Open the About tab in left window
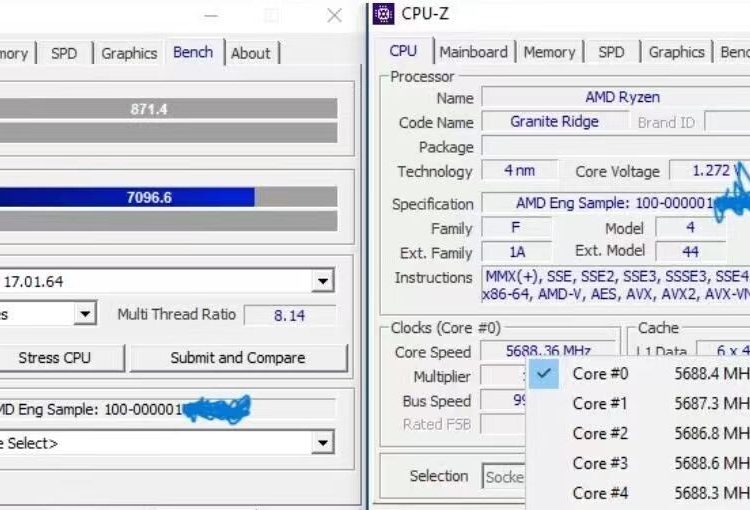The image size is (750, 510). pyautogui.click(x=251, y=53)
